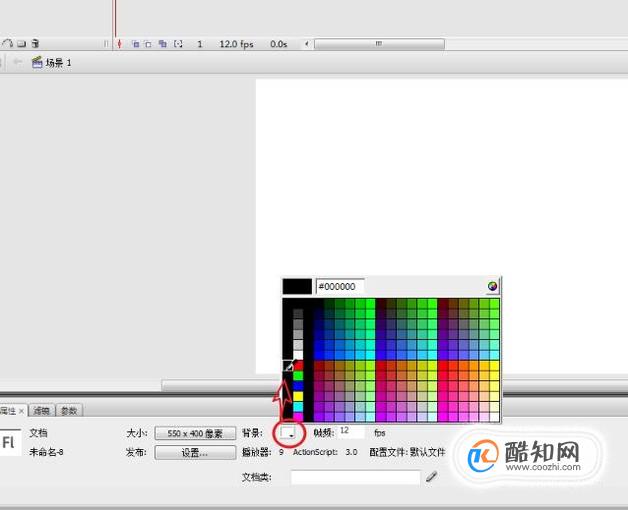
Task: Click the 帧频 frame rate field
Action: tap(351, 431)
